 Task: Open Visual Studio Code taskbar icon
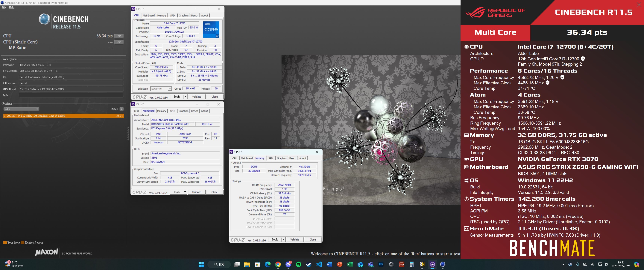pyautogui.click(x=319, y=265)
